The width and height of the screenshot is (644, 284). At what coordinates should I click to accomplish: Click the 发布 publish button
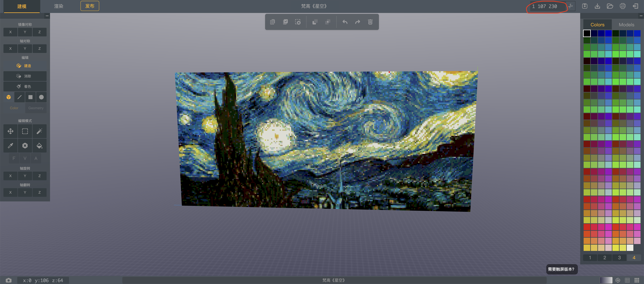90,6
